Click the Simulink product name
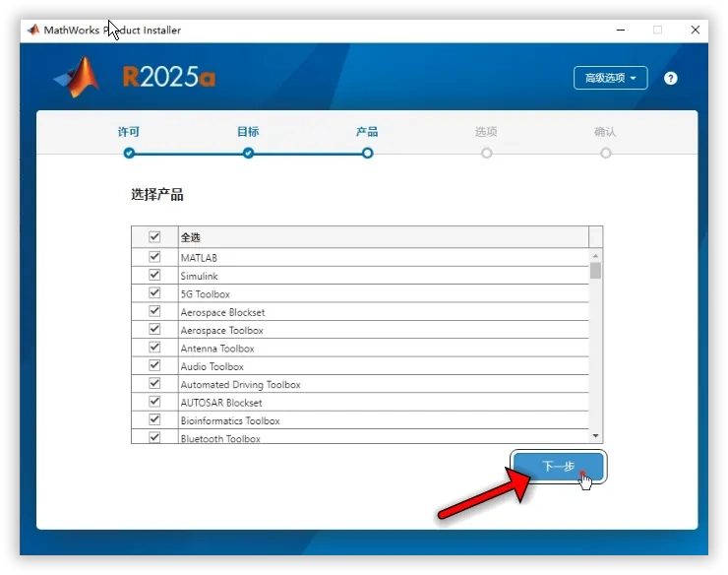This screenshot has height=575, width=728. click(199, 276)
